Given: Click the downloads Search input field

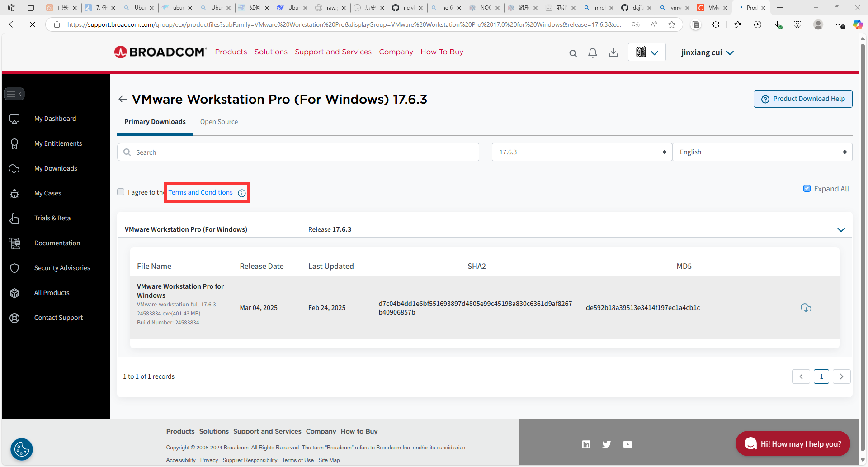Looking at the screenshot, I should click(x=298, y=152).
